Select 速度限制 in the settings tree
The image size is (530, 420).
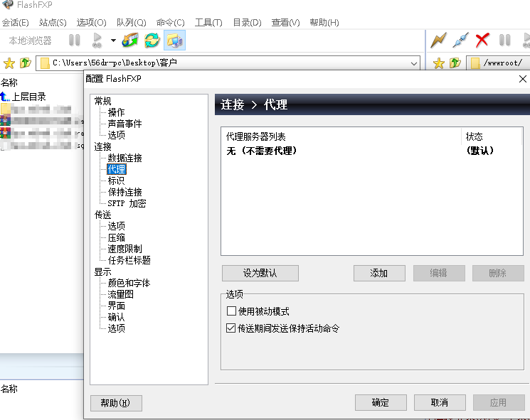(x=124, y=249)
